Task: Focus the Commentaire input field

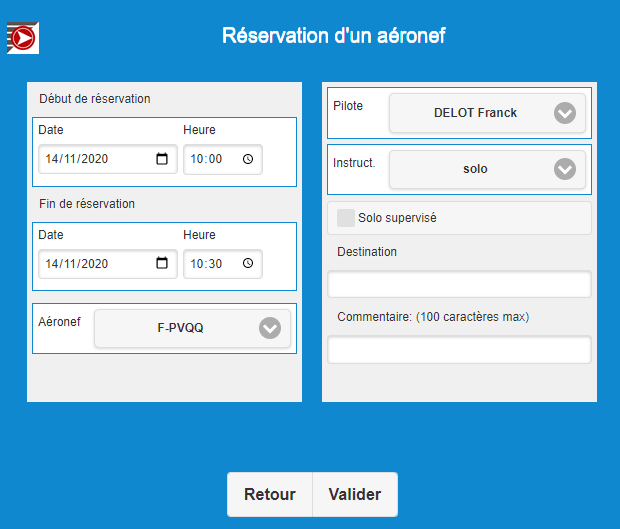Action: tap(459, 350)
